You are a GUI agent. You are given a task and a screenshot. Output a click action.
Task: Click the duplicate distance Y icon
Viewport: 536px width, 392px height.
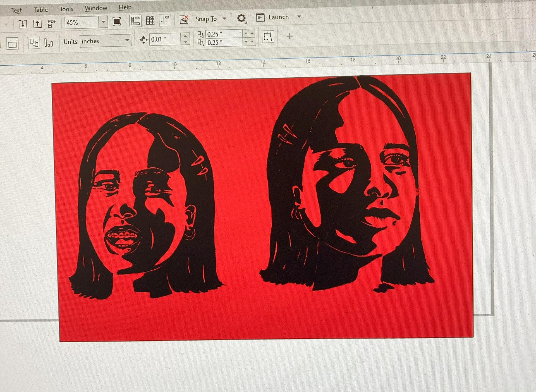tap(201, 43)
